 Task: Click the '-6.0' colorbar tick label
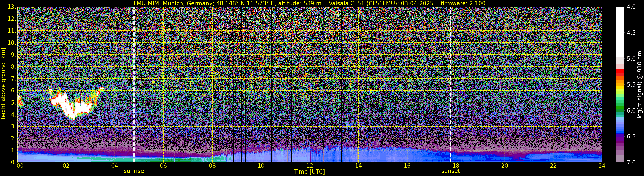point(630,110)
